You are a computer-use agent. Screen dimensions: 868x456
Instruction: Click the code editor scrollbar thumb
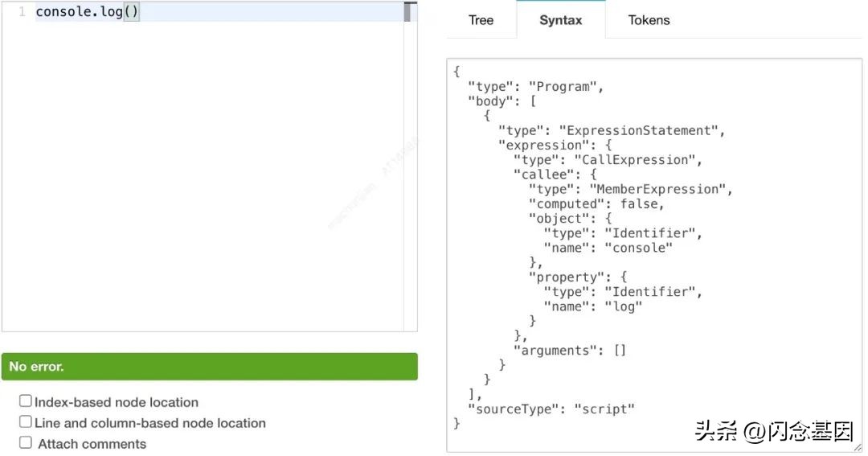[x=410, y=12]
